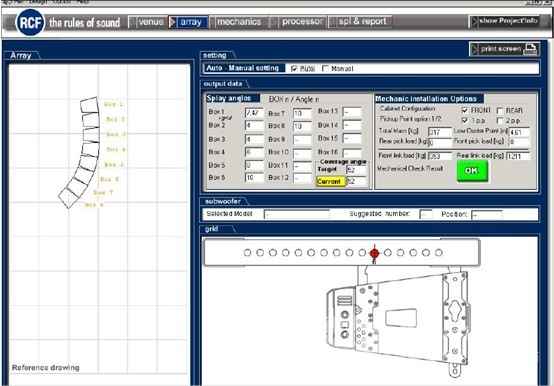
Task: Enable the 2 p.p. pickup point option
Action: point(500,120)
